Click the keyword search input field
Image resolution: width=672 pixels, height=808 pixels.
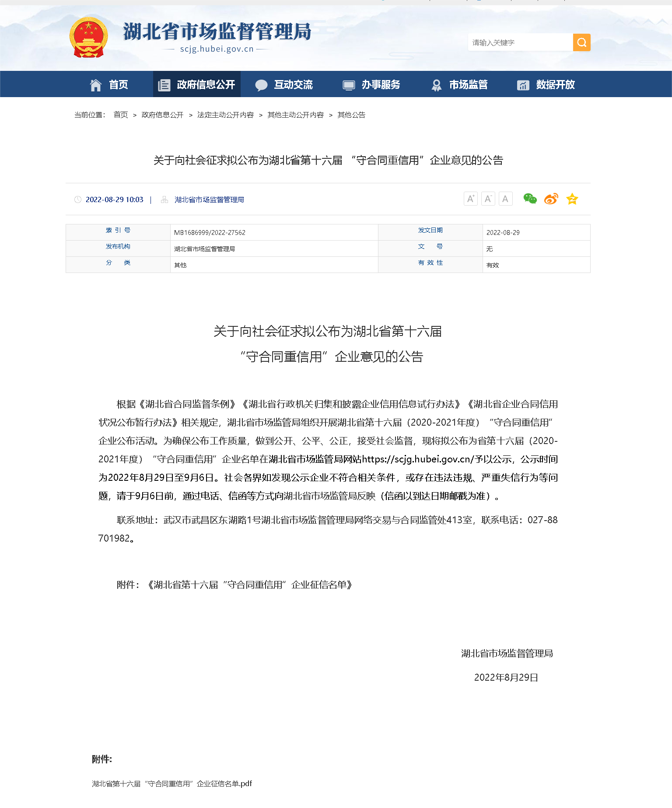[520, 42]
